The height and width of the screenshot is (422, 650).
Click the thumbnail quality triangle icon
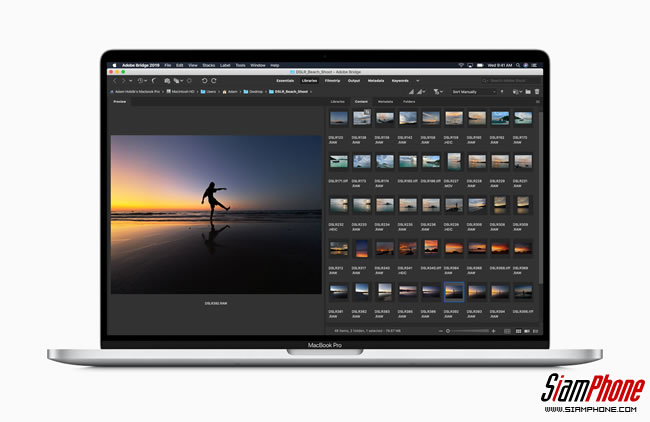coord(412,92)
